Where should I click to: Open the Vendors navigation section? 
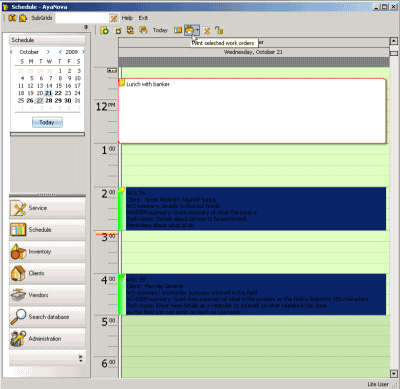(x=47, y=295)
